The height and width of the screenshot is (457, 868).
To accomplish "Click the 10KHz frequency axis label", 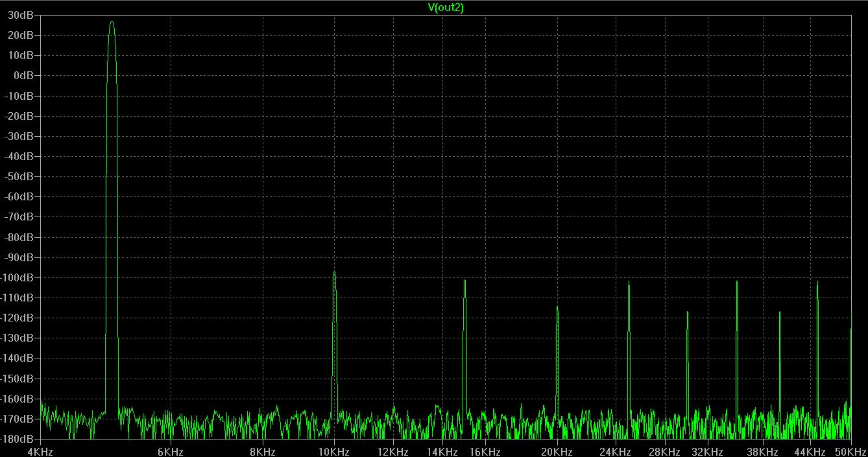I will point(334,451).
